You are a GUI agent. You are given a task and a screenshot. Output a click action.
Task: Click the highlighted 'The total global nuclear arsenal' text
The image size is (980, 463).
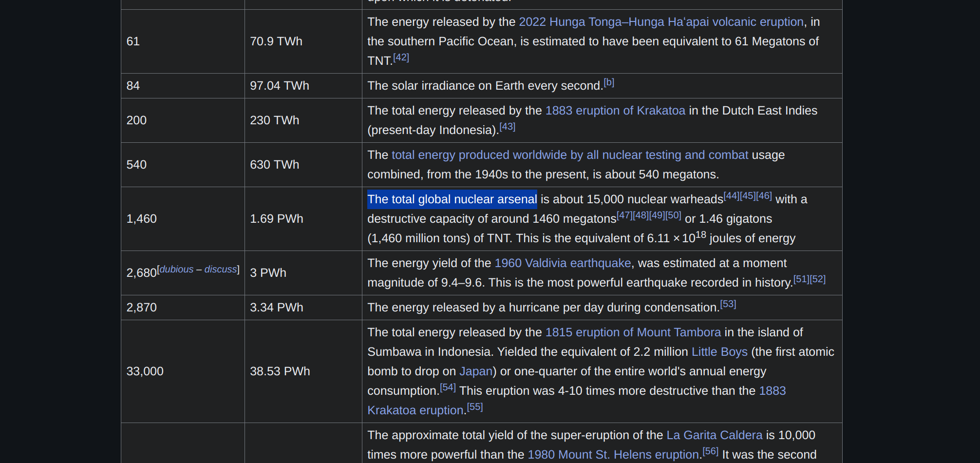(452, 199)
